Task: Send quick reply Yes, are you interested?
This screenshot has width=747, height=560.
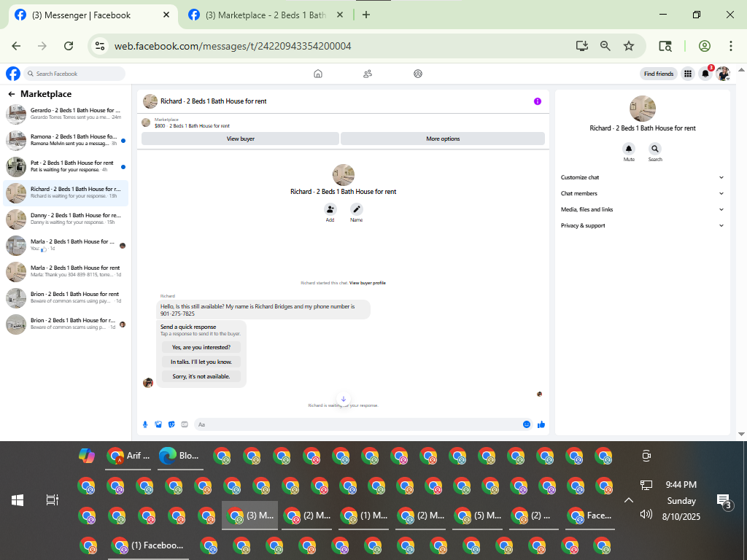Action: pos(201,347)
